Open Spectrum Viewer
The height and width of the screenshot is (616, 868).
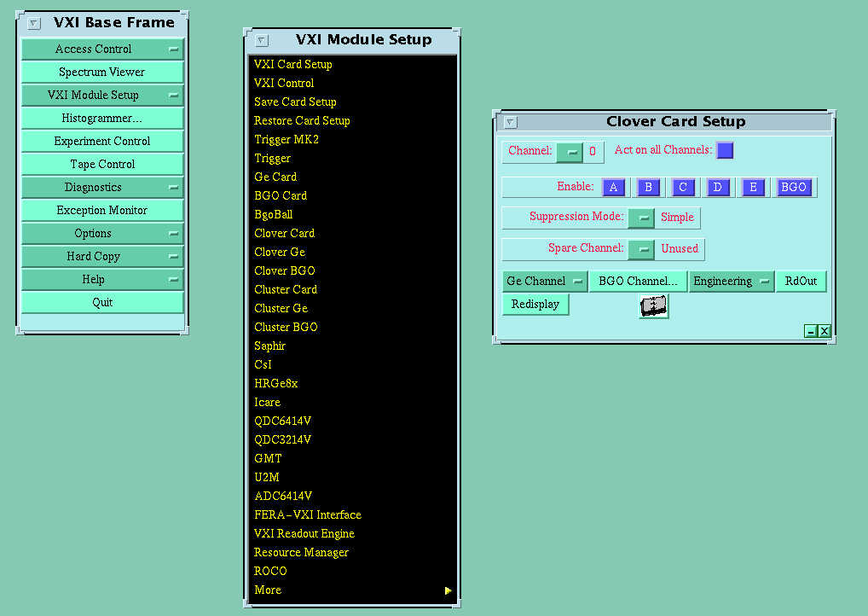(102, 73)
